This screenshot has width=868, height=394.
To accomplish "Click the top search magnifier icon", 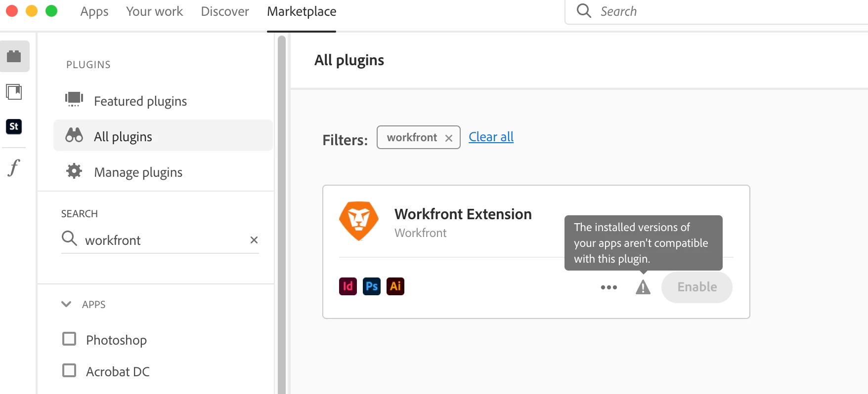I will tap(584, 11).
